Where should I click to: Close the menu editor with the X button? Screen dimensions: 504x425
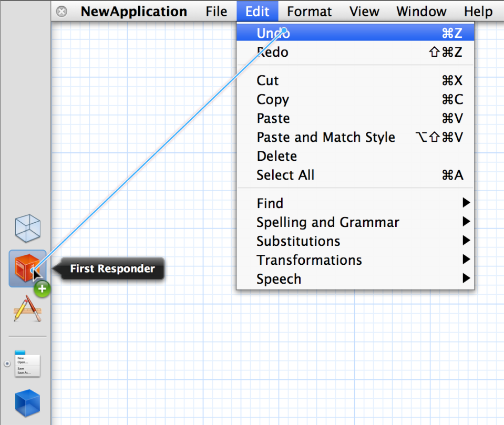(x=61, y=12)
